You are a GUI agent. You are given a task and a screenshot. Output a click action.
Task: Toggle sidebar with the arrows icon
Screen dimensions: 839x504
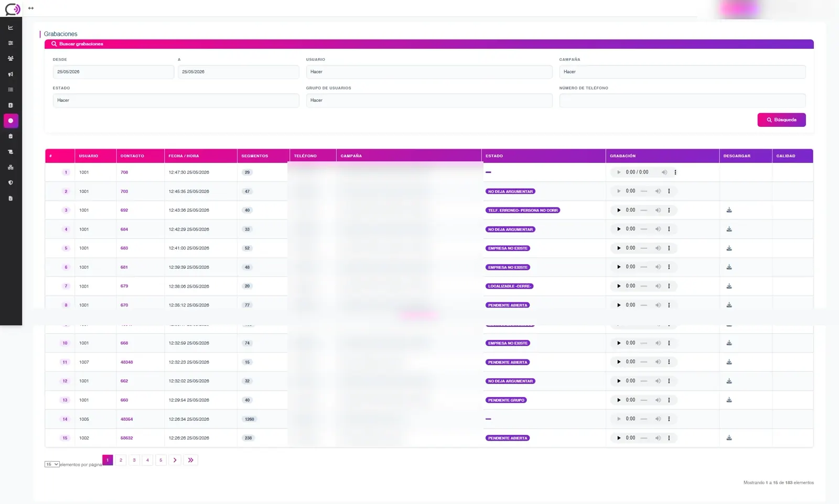[x=31, y=8]
